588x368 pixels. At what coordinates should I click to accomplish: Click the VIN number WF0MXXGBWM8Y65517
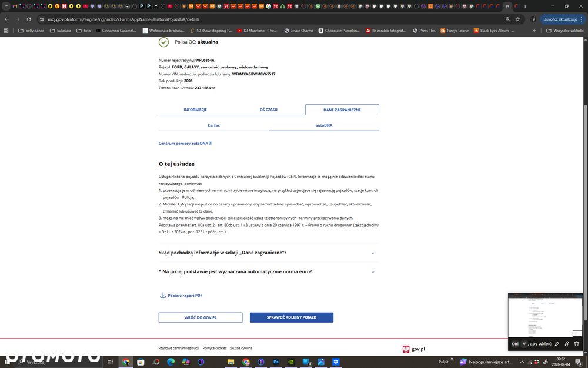point(254,74)
